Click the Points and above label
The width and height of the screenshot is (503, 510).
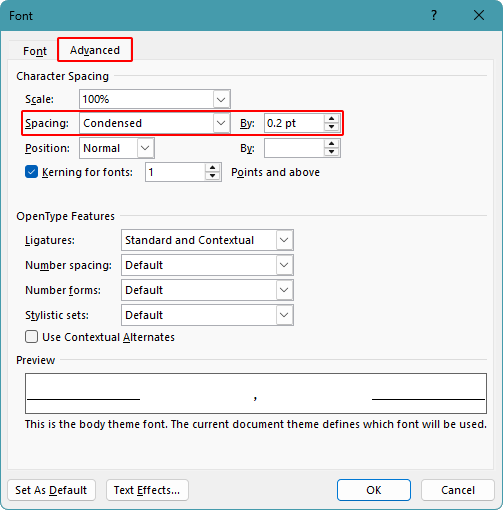(x=275, y=172)
